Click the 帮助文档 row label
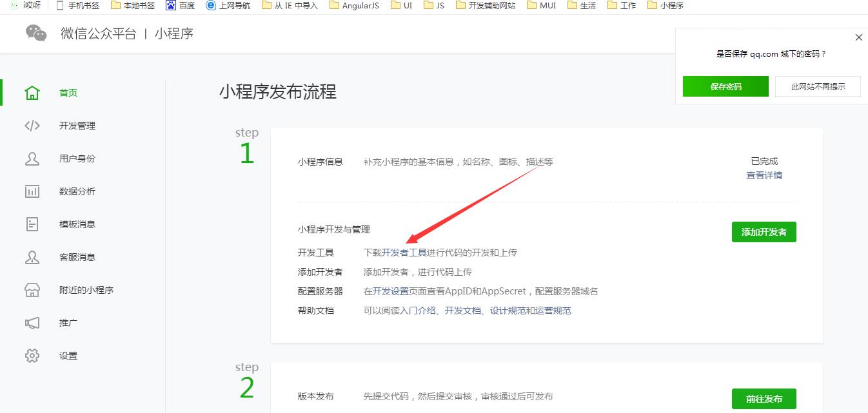This screenshot has height=413, width=868. click(316, 311)
